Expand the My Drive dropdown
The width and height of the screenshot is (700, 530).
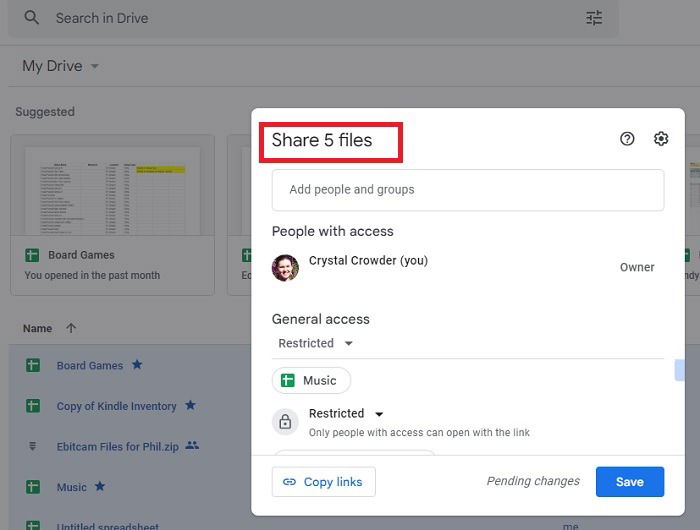tap(95, 67)
